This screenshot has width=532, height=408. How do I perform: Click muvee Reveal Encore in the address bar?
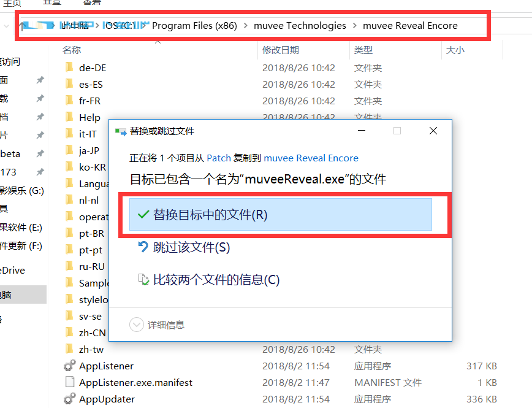tap(410, 26)
